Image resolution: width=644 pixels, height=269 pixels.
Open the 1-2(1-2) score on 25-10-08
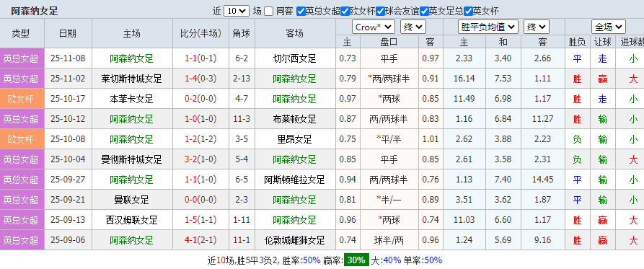click(x=200, y=138)
